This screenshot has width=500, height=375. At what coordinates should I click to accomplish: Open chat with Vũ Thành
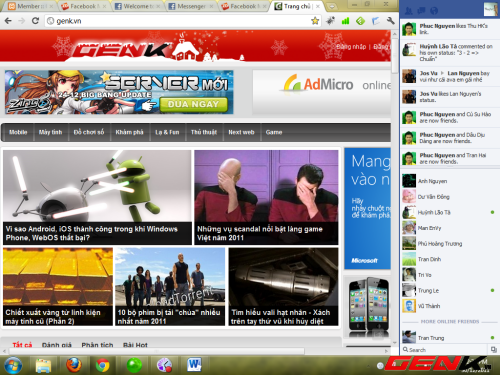pyautogui.click(x=450, y=306)
